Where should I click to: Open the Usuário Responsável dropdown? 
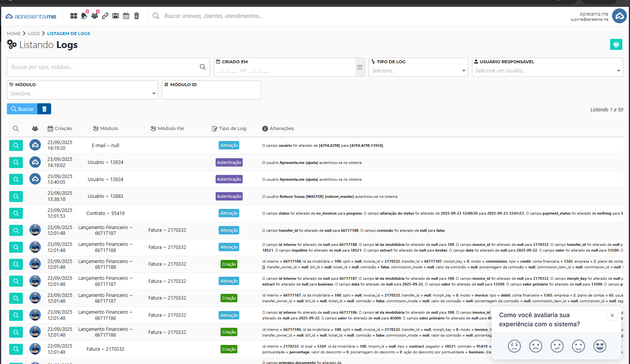547,71
